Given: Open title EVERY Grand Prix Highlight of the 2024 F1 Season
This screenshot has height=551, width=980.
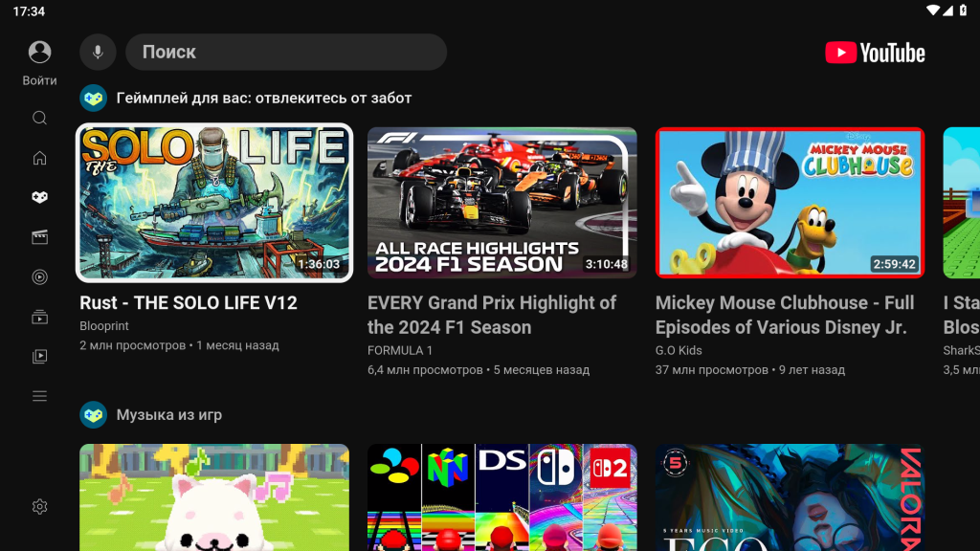Looking at the screenshot, I should [x=492, y=315].
